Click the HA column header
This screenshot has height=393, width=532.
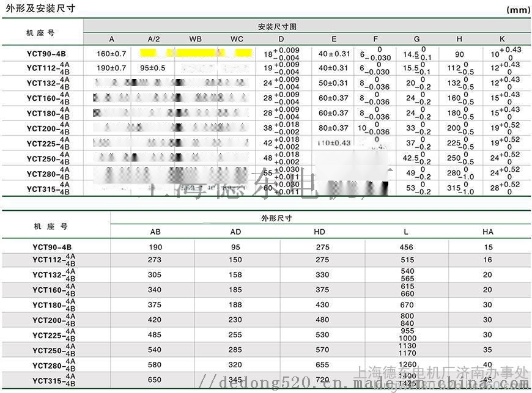click(x=488, y=232)
